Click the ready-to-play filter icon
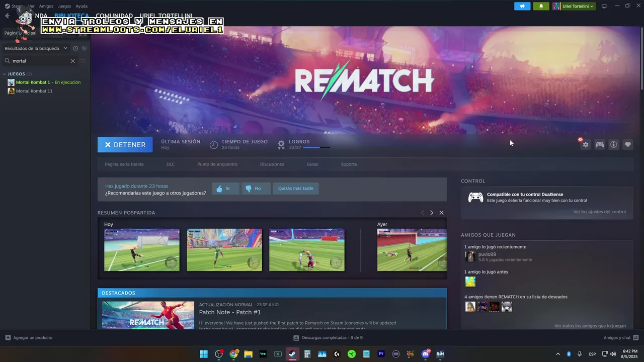 [x=84, y=48]
